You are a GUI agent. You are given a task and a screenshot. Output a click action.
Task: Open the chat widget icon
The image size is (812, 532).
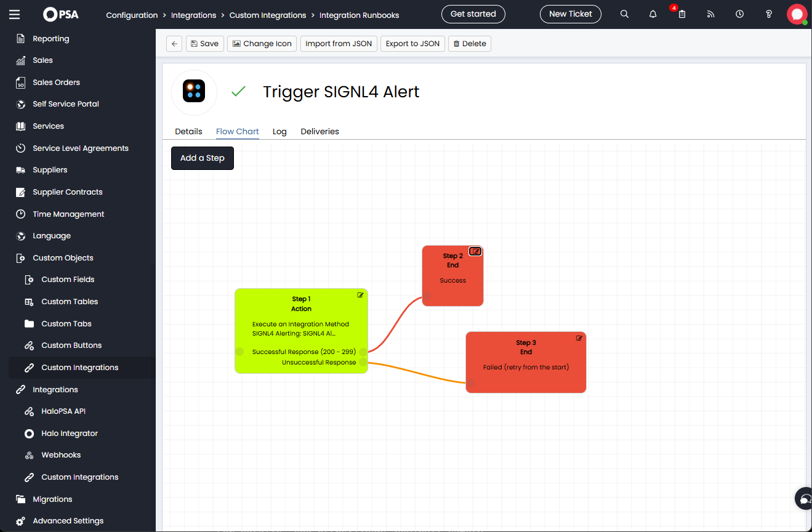point(804,498)
